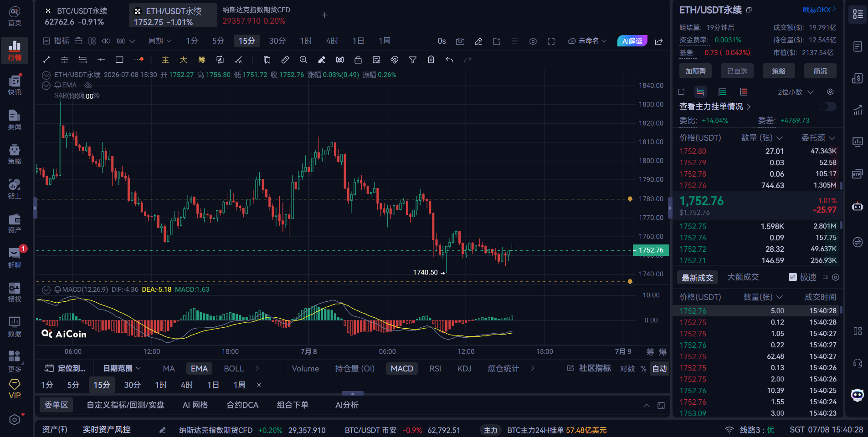Image resolution: width=868 pixels, height=437 pixels.
Task: Click the fullscreen chart icon
Action: [551, 41]
